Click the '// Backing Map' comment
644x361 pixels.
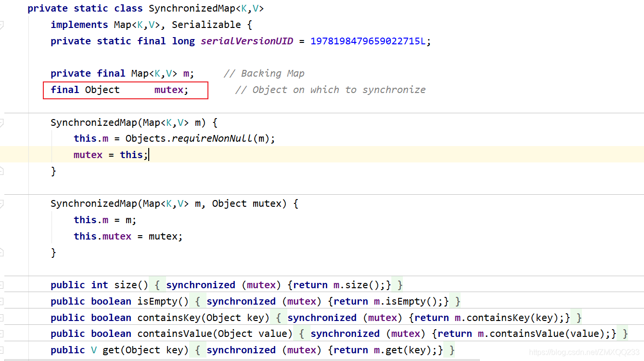tap(264, 73)
